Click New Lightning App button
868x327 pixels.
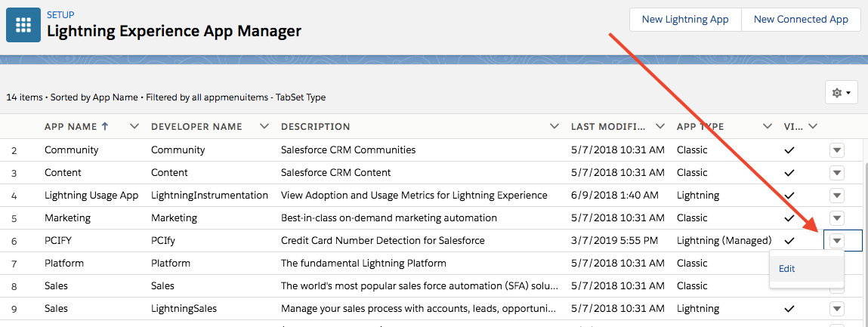coord(684,20)
